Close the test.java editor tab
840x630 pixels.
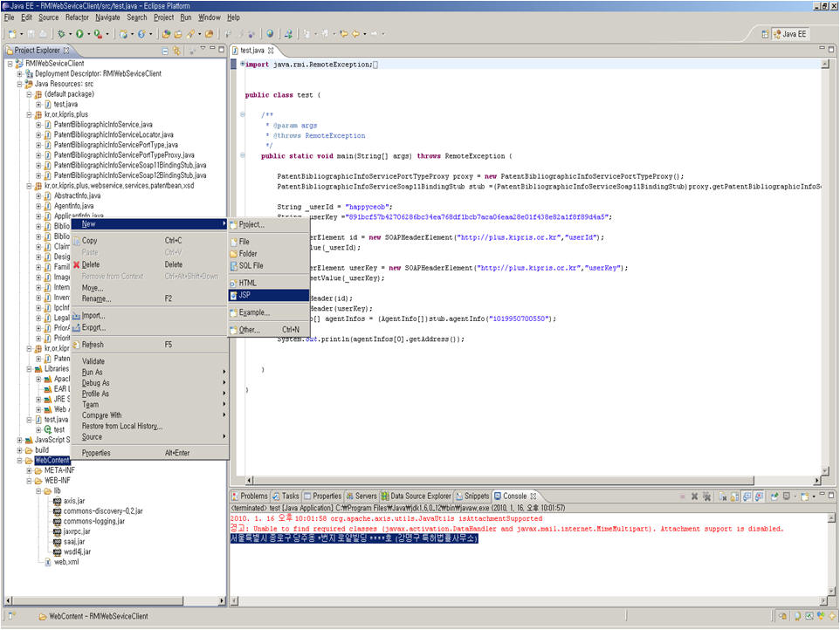[271, 51]
